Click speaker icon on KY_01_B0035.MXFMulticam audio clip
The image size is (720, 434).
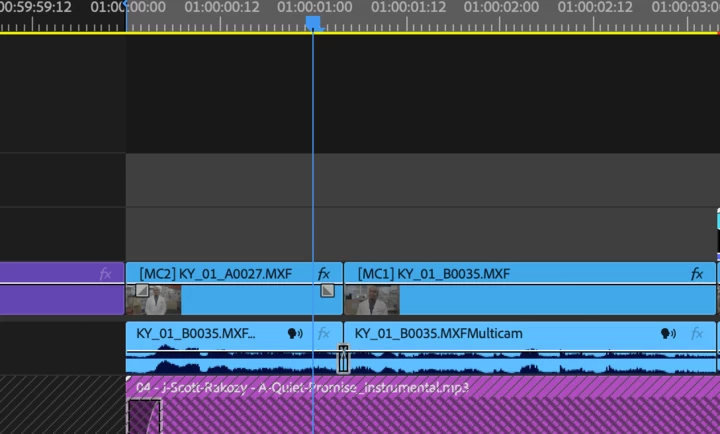668,333
